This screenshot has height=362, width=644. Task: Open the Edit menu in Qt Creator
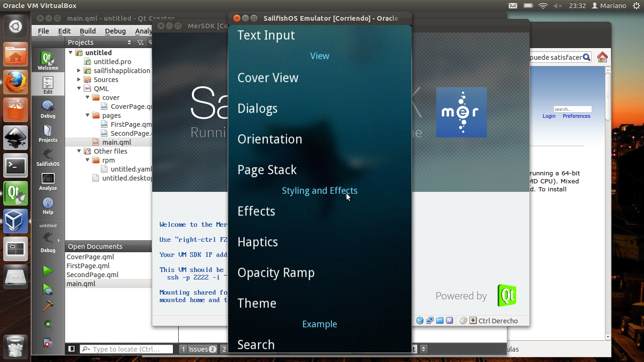pos(65,31)
